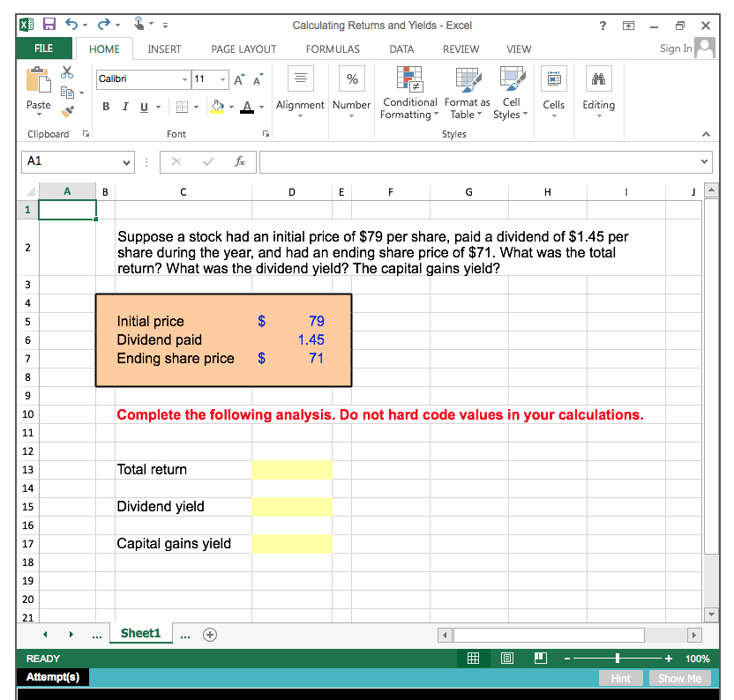734x700 pixels.
Task: Select the yellow Total return cell
Action: pyautogui.click(x=292, y=470)
